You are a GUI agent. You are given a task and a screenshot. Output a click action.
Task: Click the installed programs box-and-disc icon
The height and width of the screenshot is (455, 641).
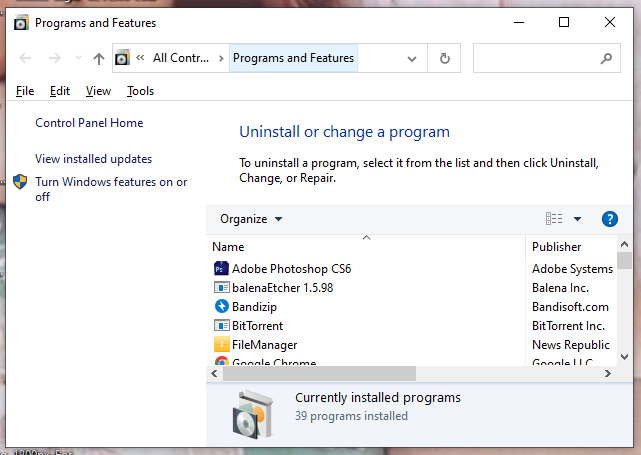coord(252,414)
